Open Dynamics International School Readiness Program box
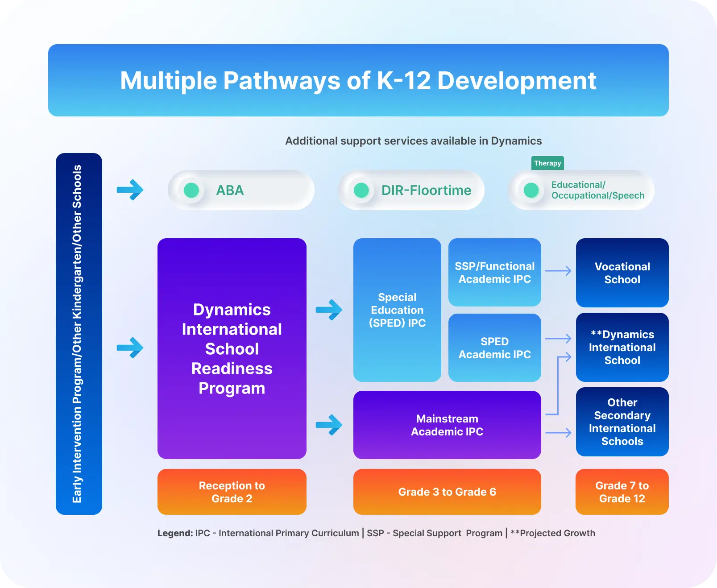Image resolution: width=717 pixels, height=588 pixels. 232,348
